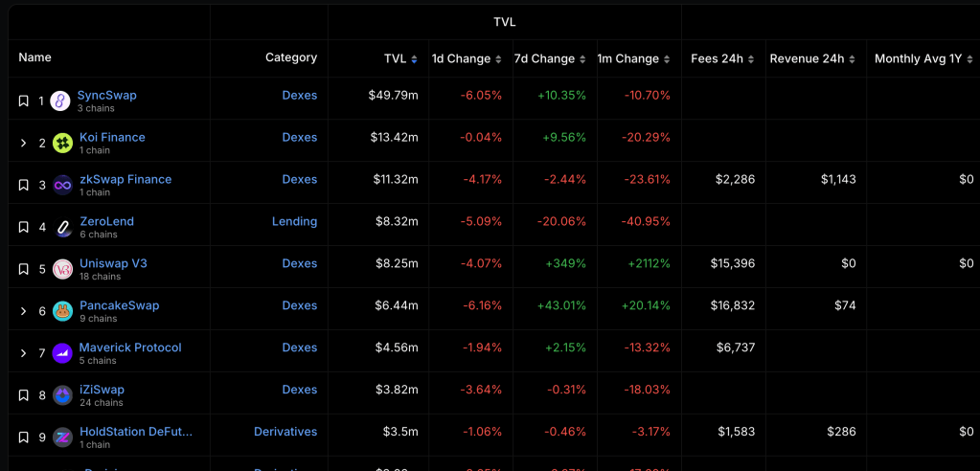
Task: Expand the Koi Finance row
Action: [x=24, y=143]
